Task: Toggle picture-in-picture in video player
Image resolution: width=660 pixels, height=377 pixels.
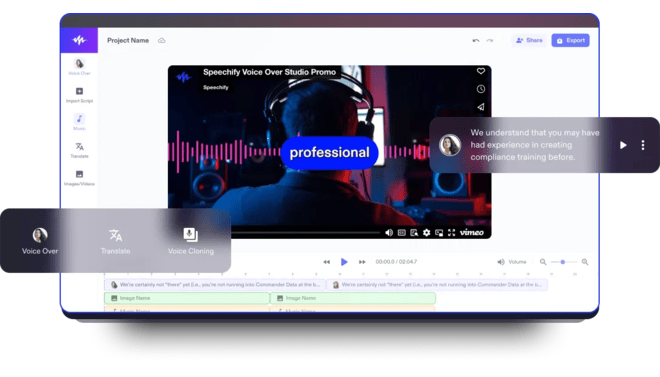Action: click(439, 232)
